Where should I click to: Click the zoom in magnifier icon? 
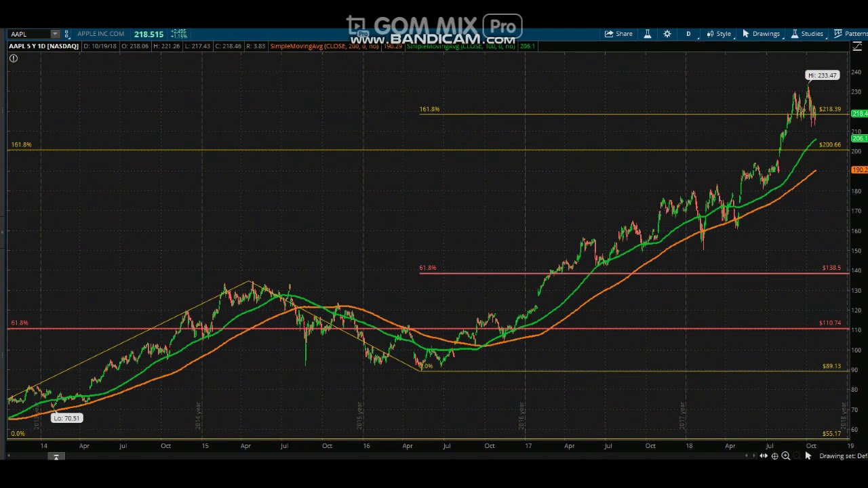point(785,456)
